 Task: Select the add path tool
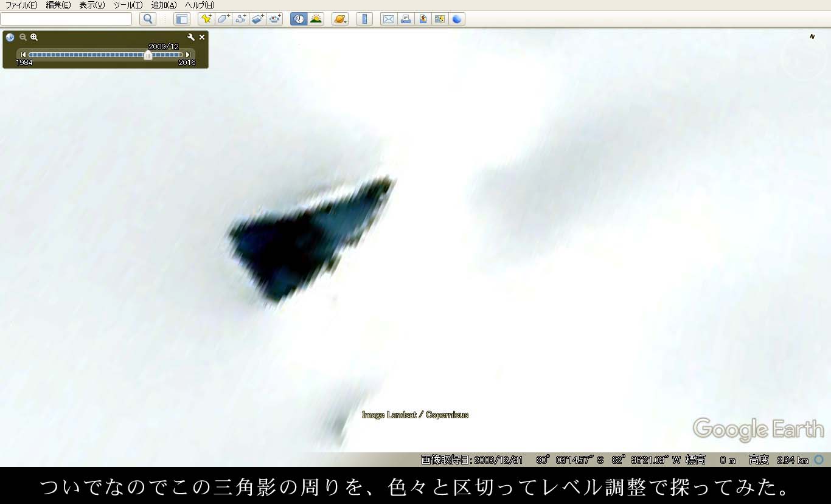click(240, 19)
